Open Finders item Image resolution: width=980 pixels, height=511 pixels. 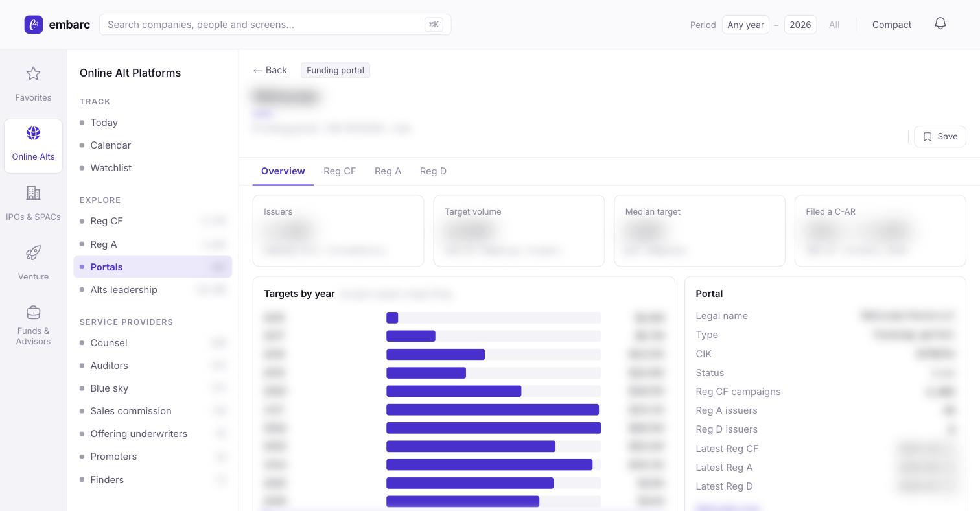pos(152,480)
